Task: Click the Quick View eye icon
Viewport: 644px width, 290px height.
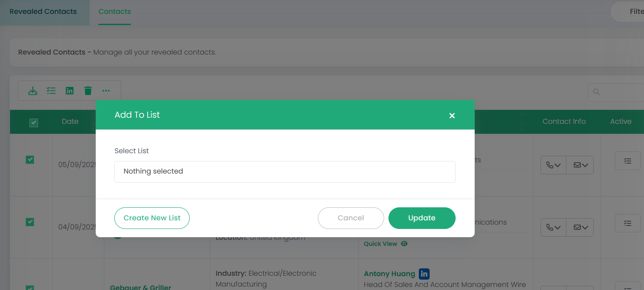Action: pos(404,244)
